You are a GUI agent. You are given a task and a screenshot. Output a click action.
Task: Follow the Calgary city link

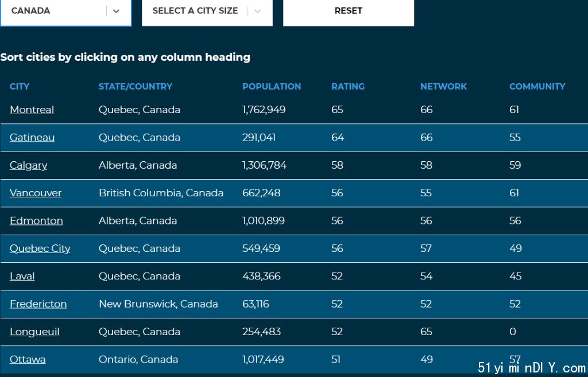tap(29, 166)
